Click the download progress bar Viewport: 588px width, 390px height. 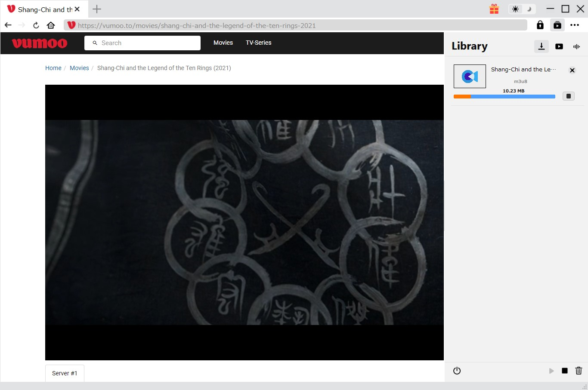(504, 97)
